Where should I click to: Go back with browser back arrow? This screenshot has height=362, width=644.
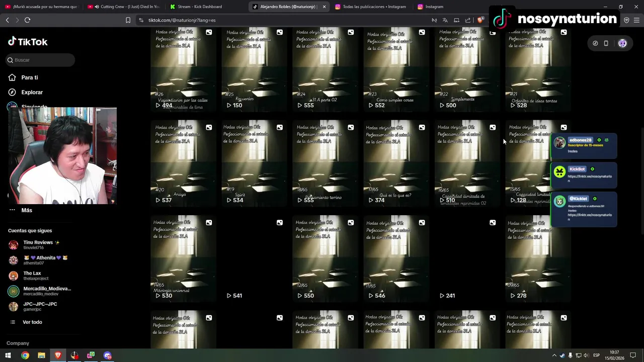pos(7,20)
